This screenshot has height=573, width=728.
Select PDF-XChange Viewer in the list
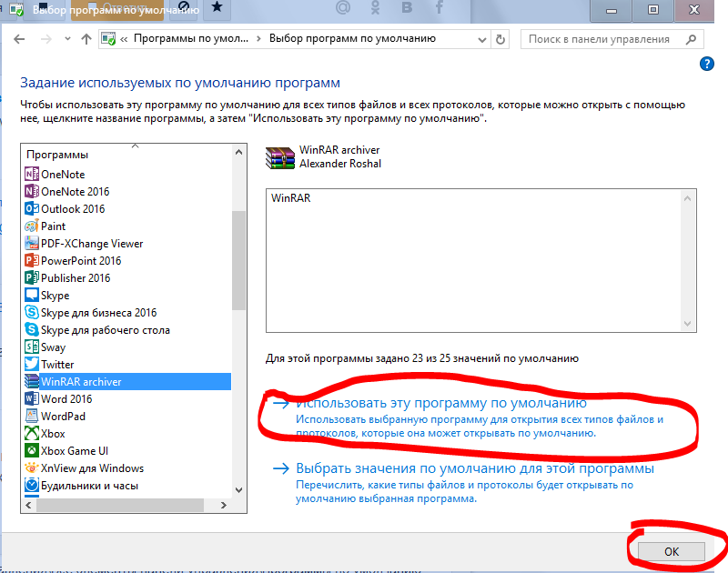pos(92,244)
